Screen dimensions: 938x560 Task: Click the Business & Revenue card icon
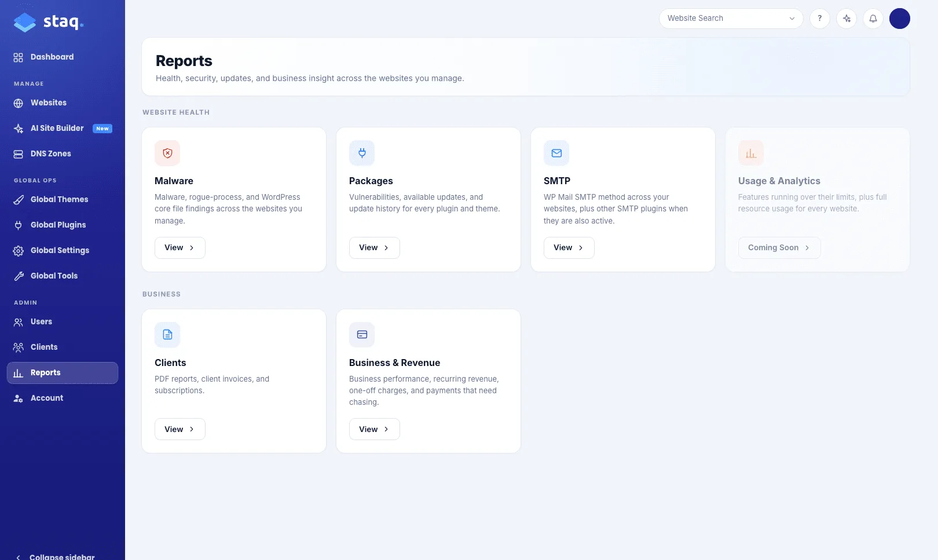(362, 335)
